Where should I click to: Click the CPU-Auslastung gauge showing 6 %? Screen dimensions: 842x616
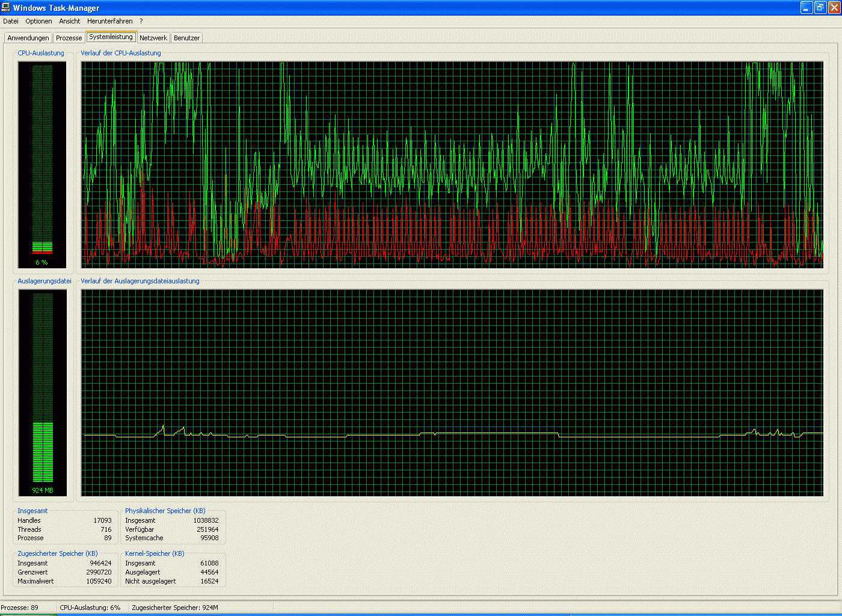point(42,164)
